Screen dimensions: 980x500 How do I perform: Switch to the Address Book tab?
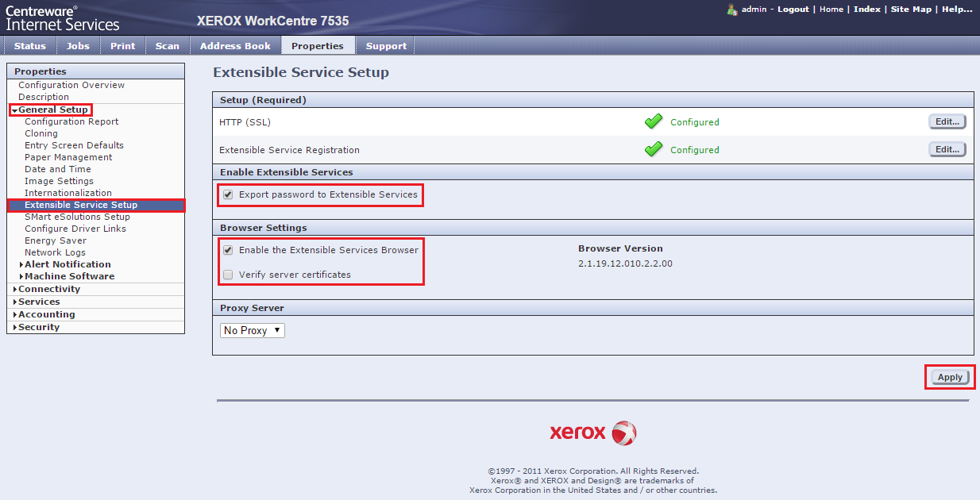click(235, 46)
